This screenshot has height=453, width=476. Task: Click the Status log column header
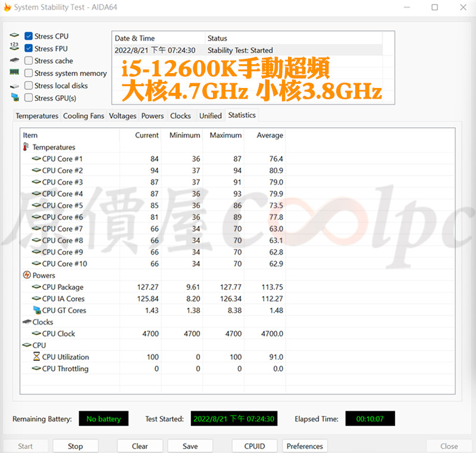(x=293, y=39)
